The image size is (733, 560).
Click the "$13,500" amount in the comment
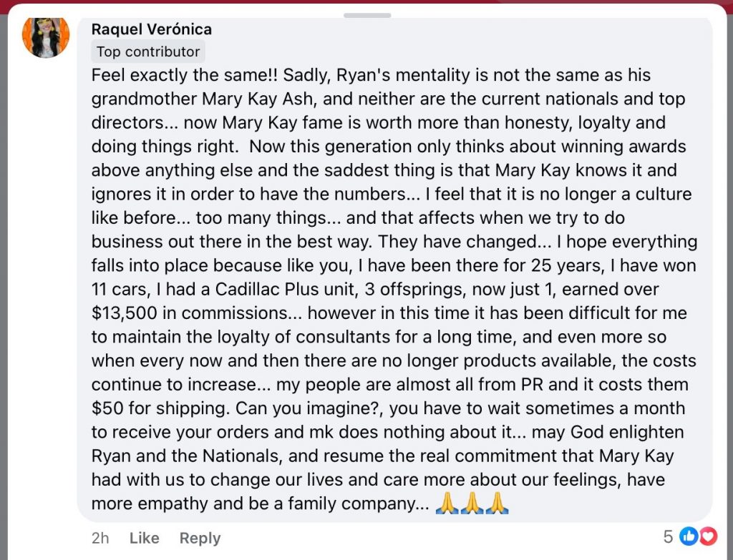tap(129, 313)
